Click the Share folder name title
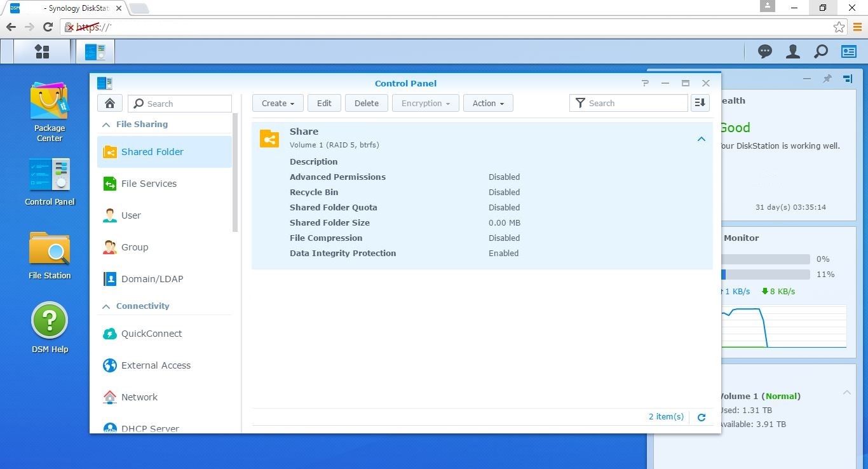Screen dimensions: 868x469 (304, 132)
